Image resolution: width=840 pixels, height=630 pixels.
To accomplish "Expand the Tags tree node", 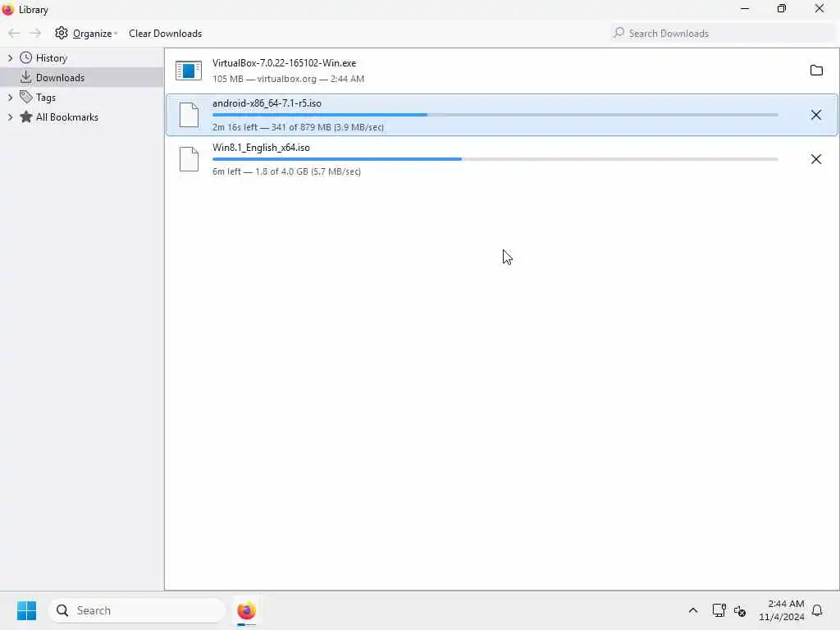I will [x=10, y=98].
